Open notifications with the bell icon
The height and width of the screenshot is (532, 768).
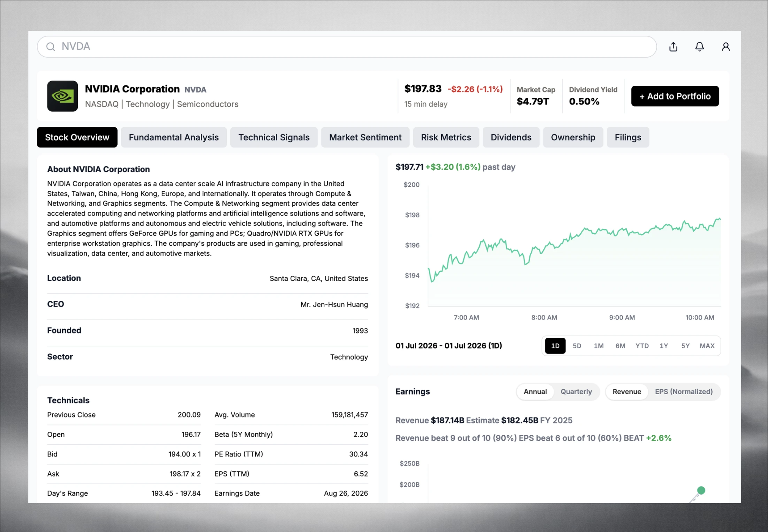coord(699,47)
